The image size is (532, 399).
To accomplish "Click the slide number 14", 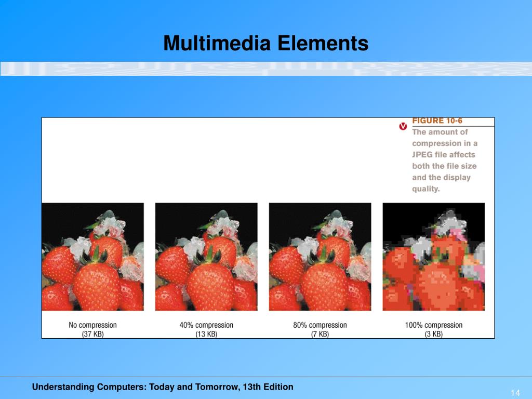I will (515, 393).
